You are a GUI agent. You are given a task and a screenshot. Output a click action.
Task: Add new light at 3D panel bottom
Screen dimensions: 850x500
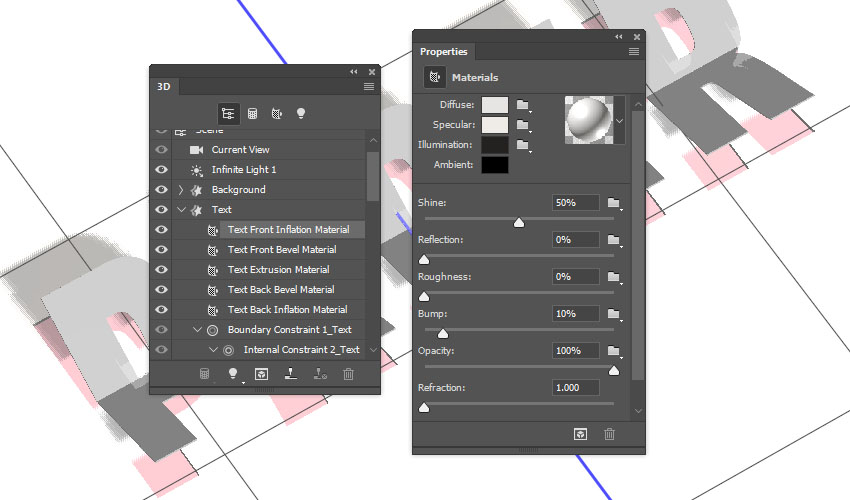pyautogui.click(x=233, y=374)
